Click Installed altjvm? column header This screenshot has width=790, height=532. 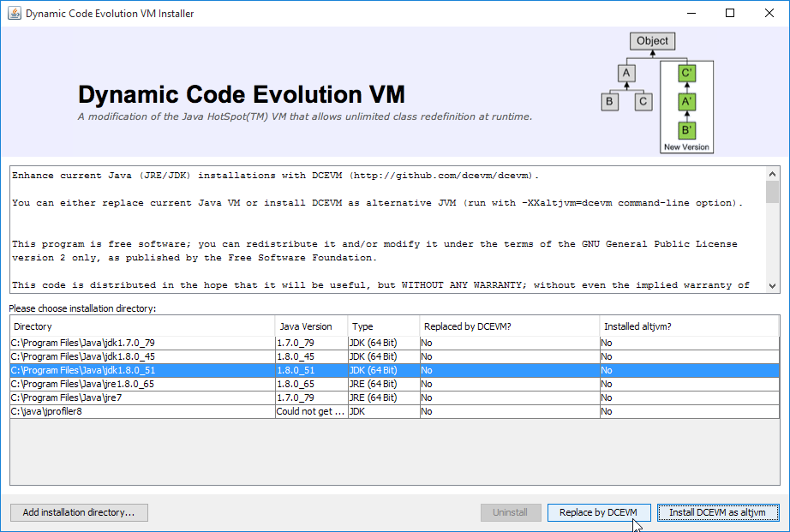point(689,326)
